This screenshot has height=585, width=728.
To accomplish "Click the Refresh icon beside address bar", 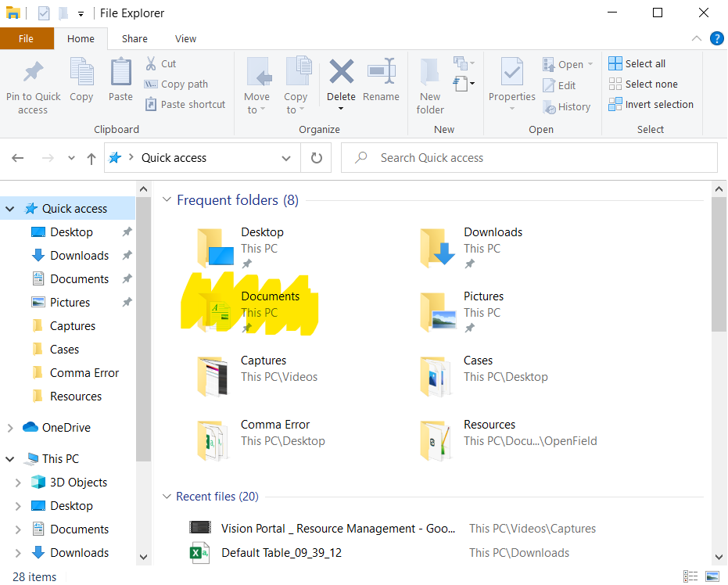I will (317, 158).
